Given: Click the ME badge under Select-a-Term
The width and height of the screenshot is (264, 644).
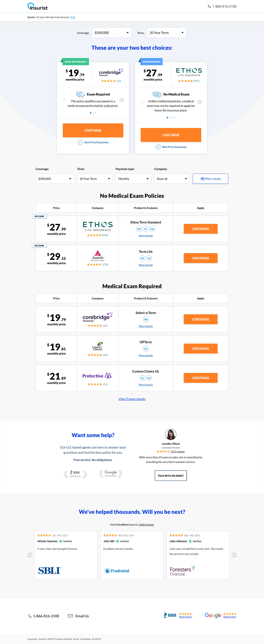Looking at the screenshot, I should point(145,319).
